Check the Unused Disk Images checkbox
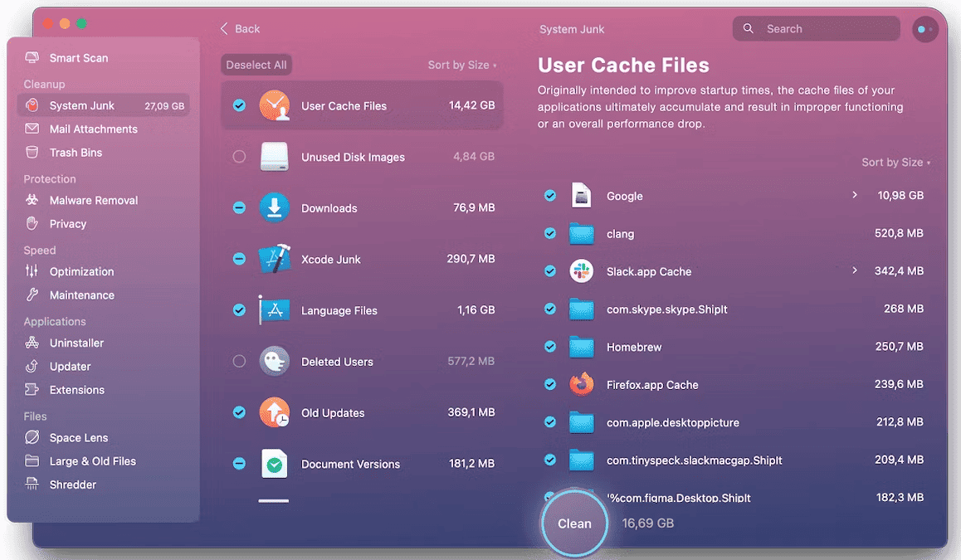This screenshot has height=560, width=961. click(239, 156)
